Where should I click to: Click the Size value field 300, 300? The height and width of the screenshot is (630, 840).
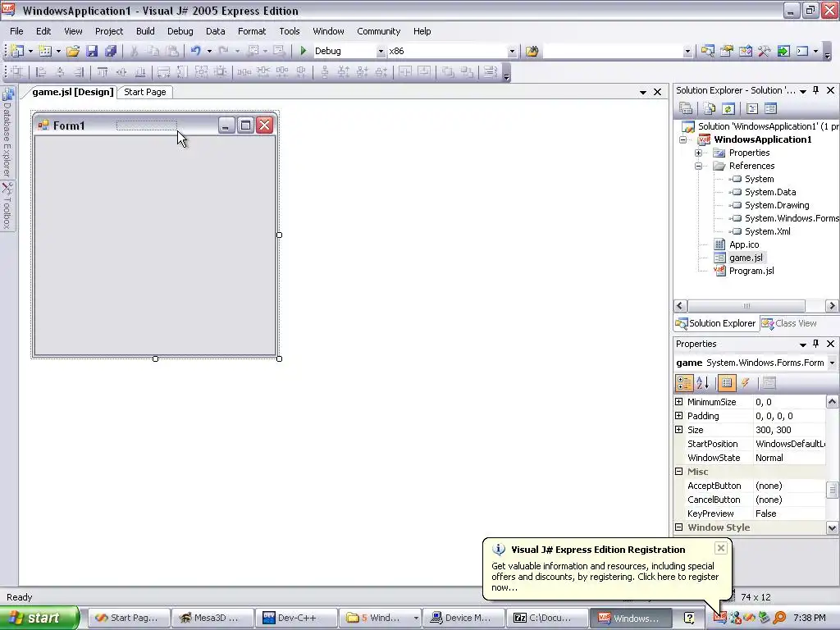click(789, 430)
